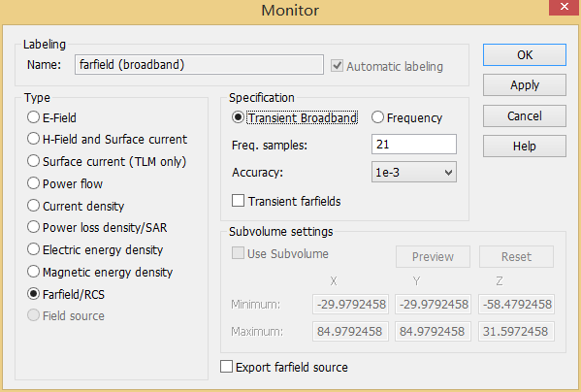The height and width of the screenshot is (392, 581).
Task: Enable the Transient farfields checkbox
Action: click(238, 201)
